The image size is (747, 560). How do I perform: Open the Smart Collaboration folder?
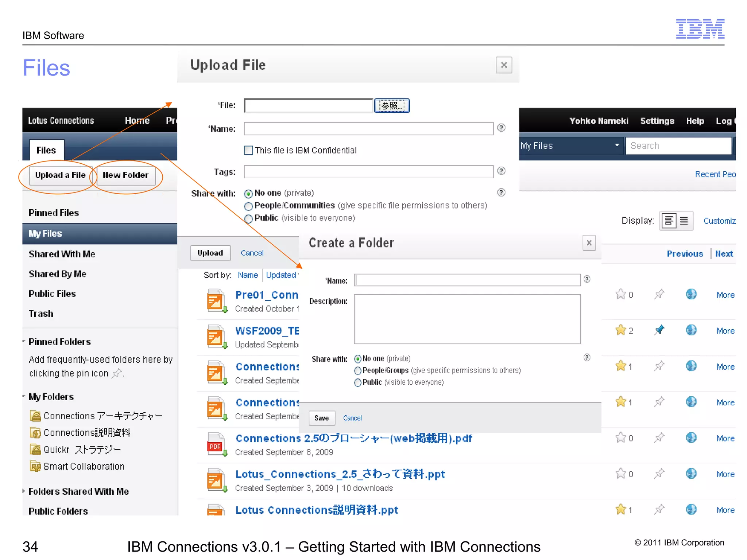pyautogui.click(x=84, y=466)
